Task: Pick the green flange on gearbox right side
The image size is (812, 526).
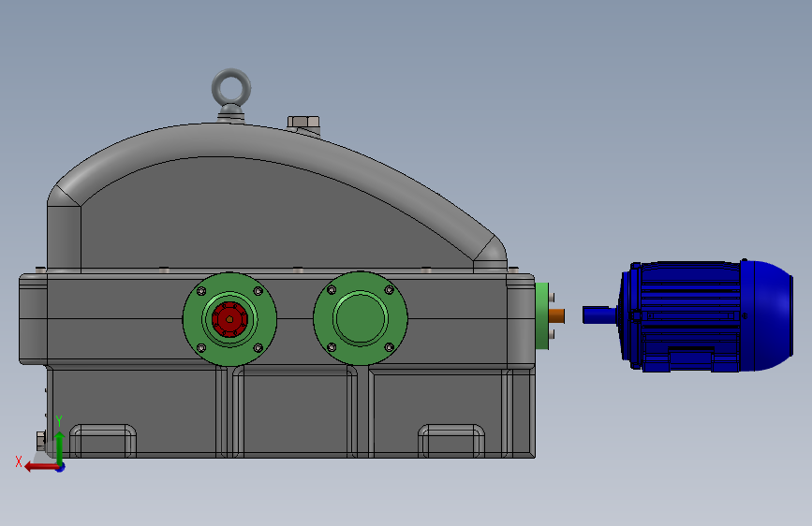Action: click(x=541, y=315)
